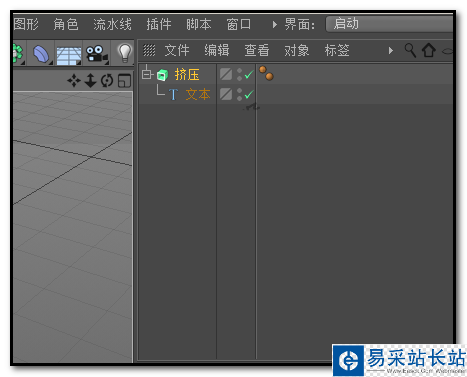Open the 界面 layout dropdown showing 启动
The height and width of the screenshot is (377, 467).
(389, 24)
